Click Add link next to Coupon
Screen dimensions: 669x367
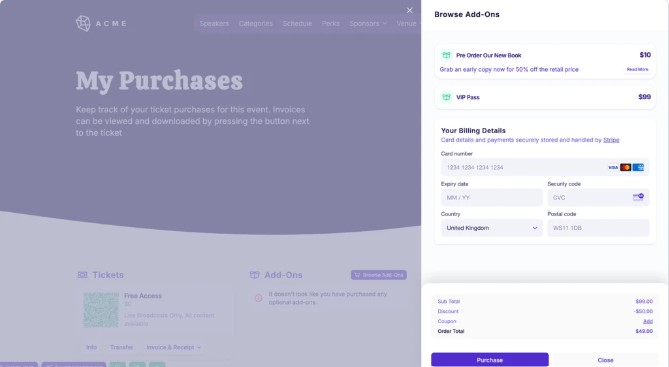(x=648, y=321)
